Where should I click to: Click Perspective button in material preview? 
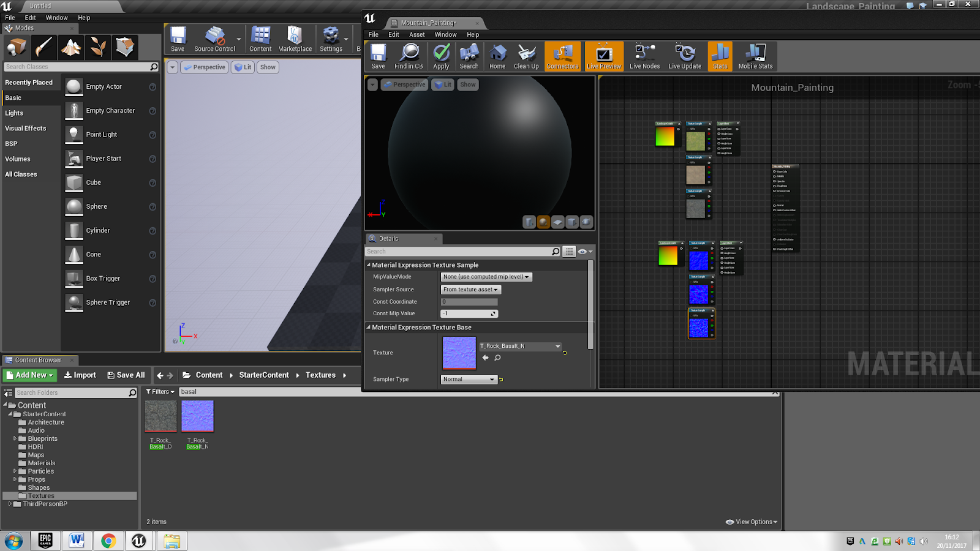pos(404,84)
